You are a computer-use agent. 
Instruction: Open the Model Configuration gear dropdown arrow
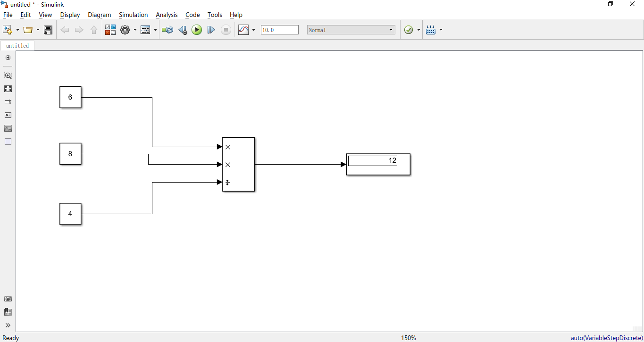[x=135, y=30]
